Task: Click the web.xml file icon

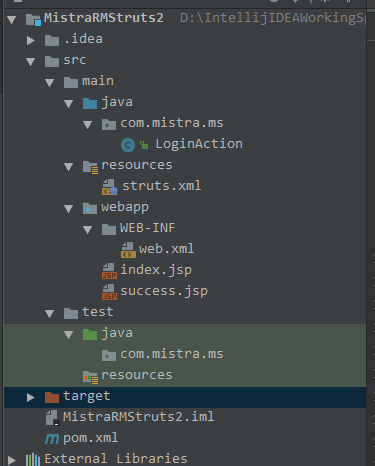Action: point(128,250)
